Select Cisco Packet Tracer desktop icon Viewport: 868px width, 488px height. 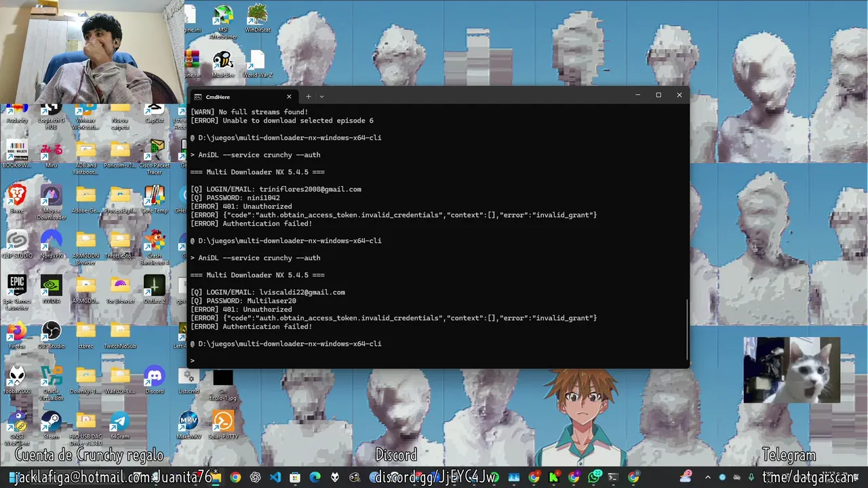(x=155, y=157)
